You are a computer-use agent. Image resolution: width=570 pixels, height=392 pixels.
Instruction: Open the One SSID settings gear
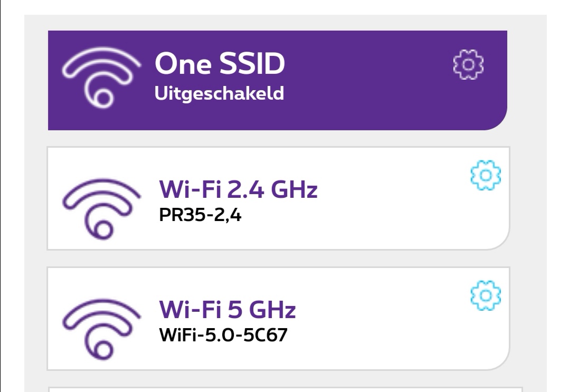(469, 65)
